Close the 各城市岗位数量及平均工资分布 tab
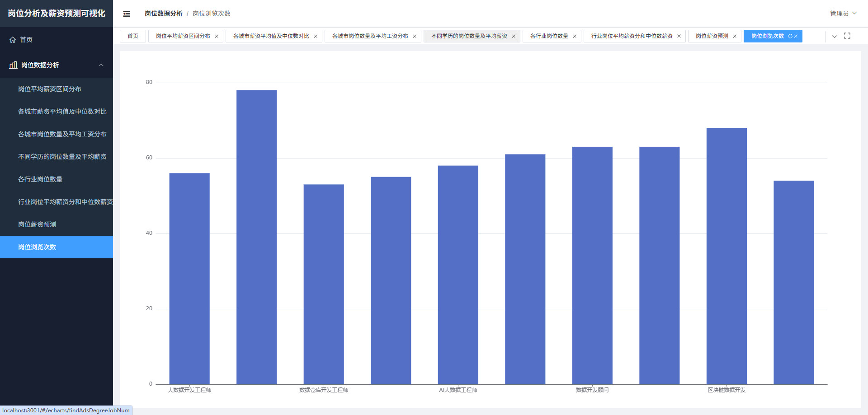The image size is (868, 415). coord(415,36)
